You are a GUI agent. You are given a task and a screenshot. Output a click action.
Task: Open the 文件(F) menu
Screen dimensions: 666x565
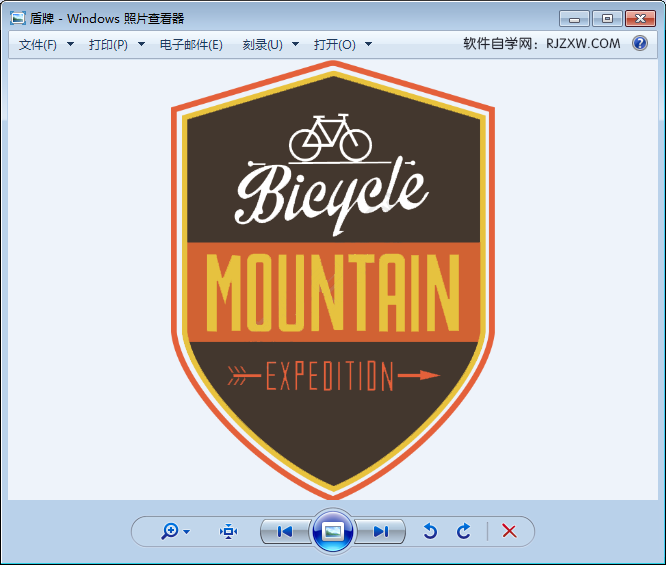click(x=38, y=44)
